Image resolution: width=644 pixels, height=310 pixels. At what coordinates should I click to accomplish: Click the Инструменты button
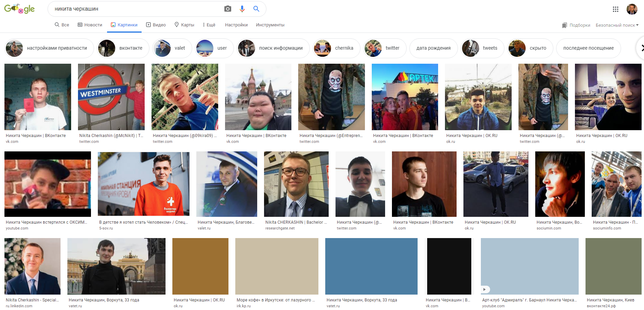(x=270, y=25)
